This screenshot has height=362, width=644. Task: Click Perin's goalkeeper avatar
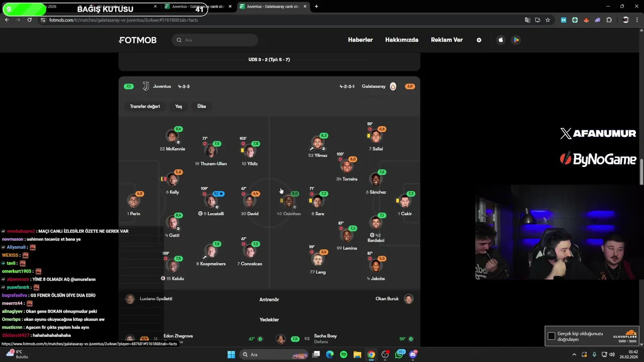point(133,201)
